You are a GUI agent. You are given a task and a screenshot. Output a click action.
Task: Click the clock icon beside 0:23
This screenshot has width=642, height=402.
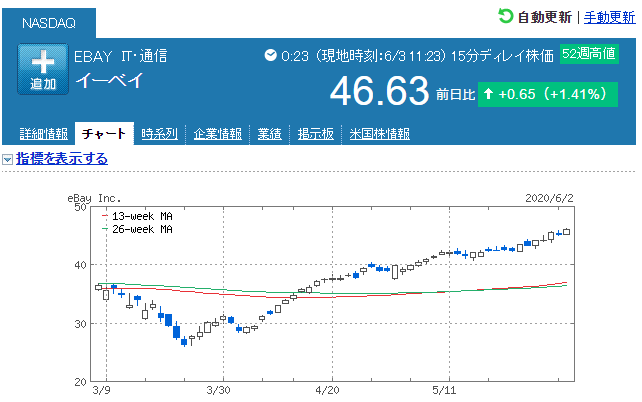coord(270,55)
